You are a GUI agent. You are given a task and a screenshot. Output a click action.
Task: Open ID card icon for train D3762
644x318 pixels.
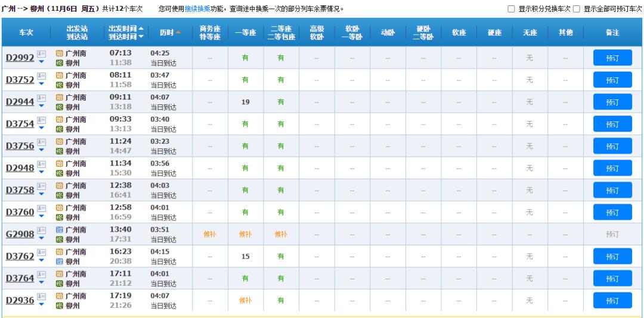42,252
